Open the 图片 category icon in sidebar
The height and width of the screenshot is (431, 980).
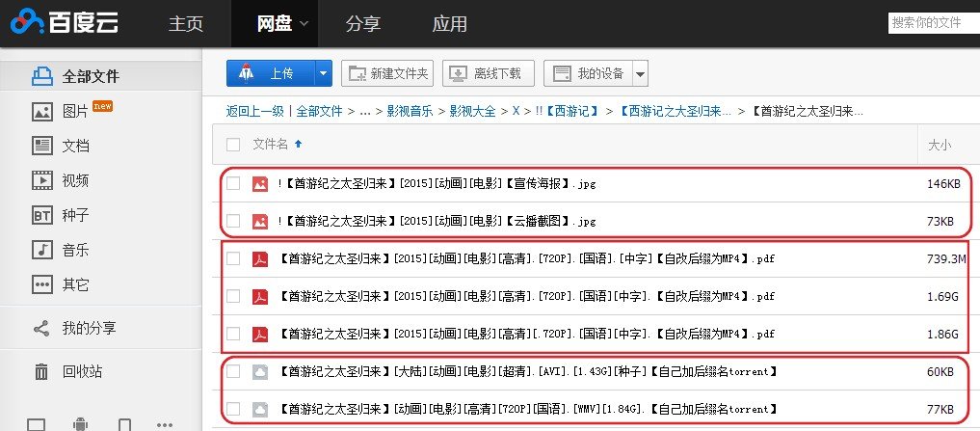pos(42,112)
